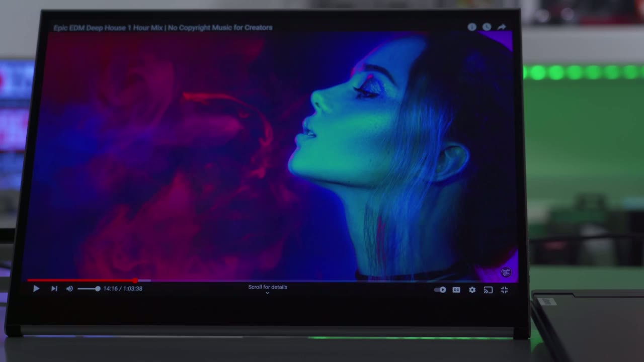Click the red progress bar scrubber dot

click(135, 280)
